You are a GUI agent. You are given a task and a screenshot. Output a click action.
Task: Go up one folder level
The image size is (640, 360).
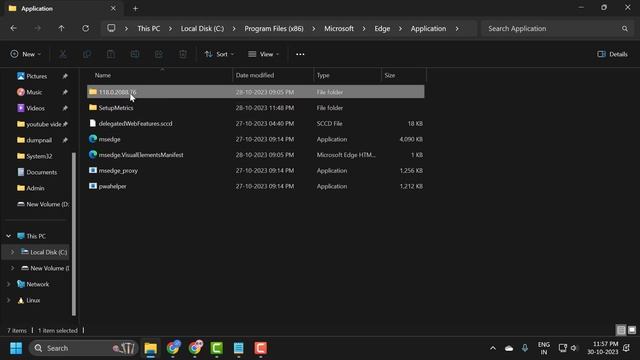[61, 29]
